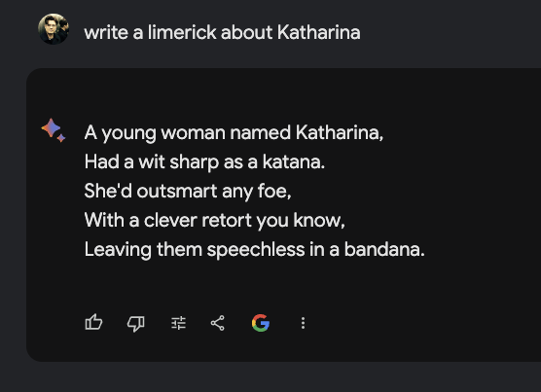Mark the limerick with thumbs down
The height and width of the screenshot is (392, 541).
pyautogui.click(x=136, y=323)
